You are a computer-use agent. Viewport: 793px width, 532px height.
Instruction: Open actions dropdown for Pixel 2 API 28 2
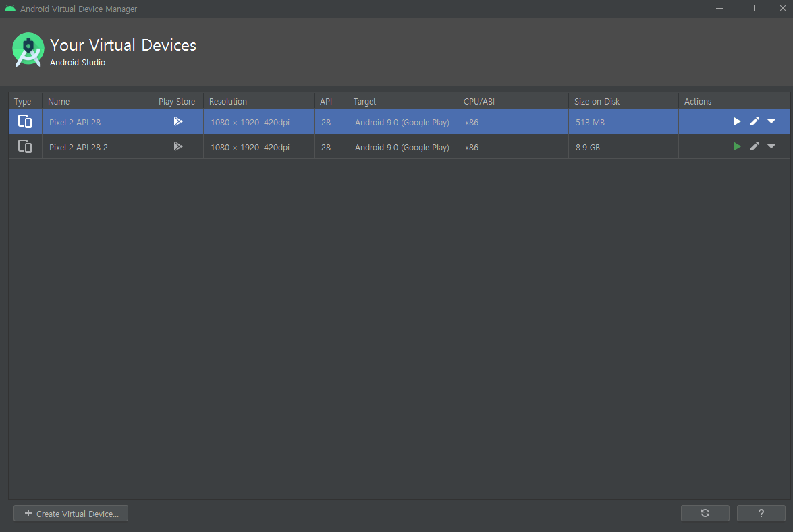(771, 146)
